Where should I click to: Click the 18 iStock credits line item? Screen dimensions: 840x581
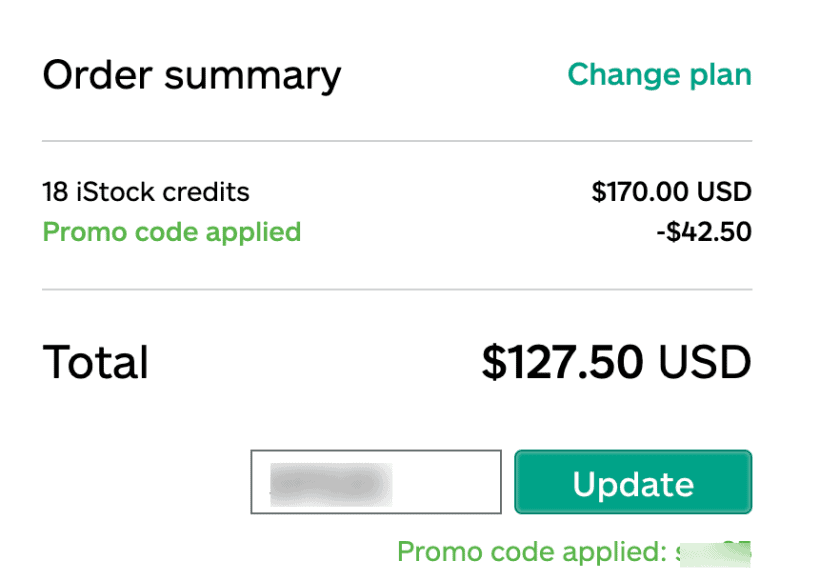[x=145, y=191]
